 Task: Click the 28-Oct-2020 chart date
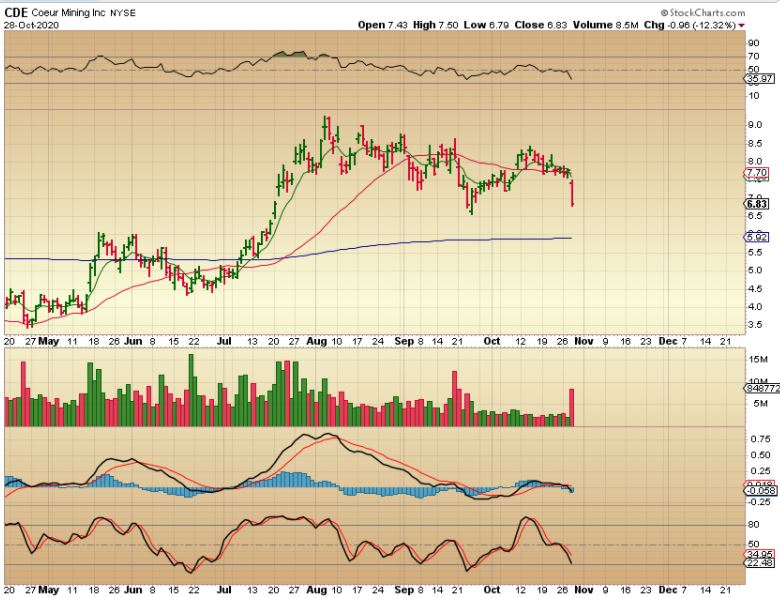tap(31, 25)
